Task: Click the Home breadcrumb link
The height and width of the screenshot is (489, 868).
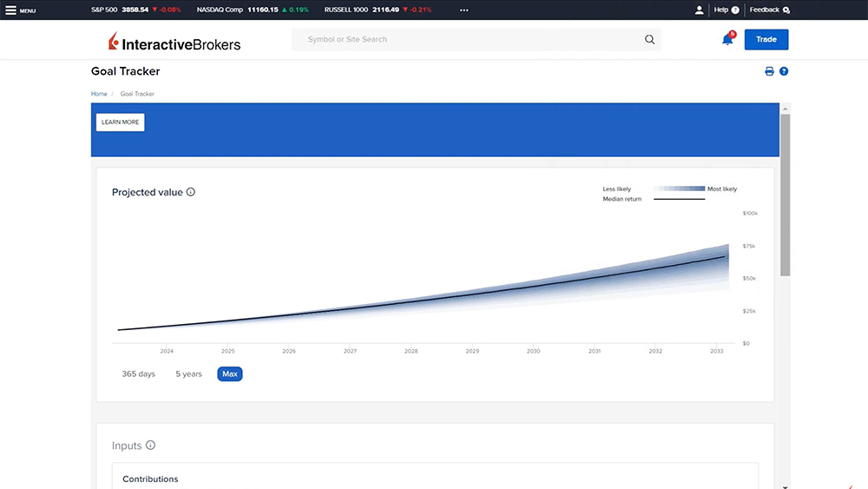Action: [99, 94]
